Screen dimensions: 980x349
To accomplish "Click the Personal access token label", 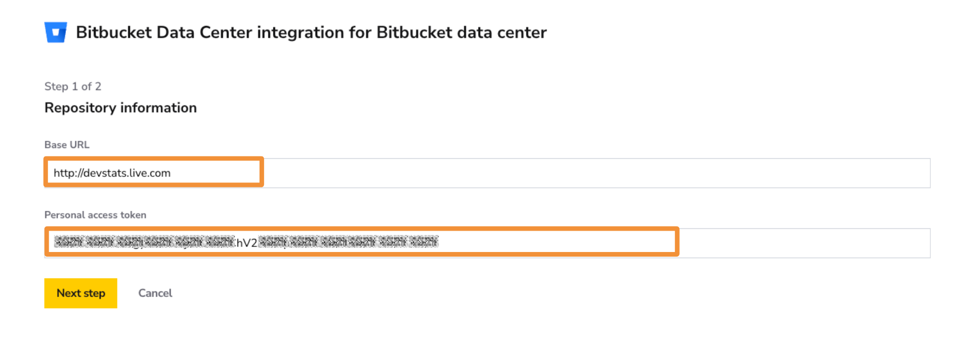I will pos(95,215).
